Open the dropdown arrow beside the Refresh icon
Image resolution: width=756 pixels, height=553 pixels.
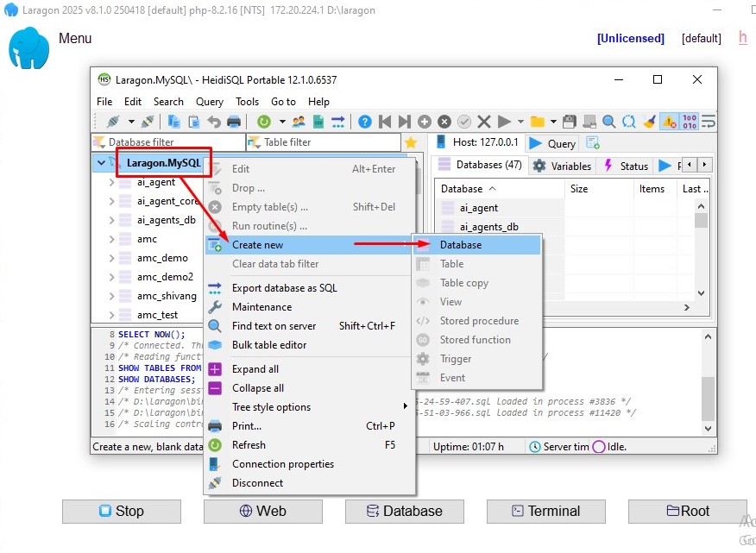[x=280, y=122]
